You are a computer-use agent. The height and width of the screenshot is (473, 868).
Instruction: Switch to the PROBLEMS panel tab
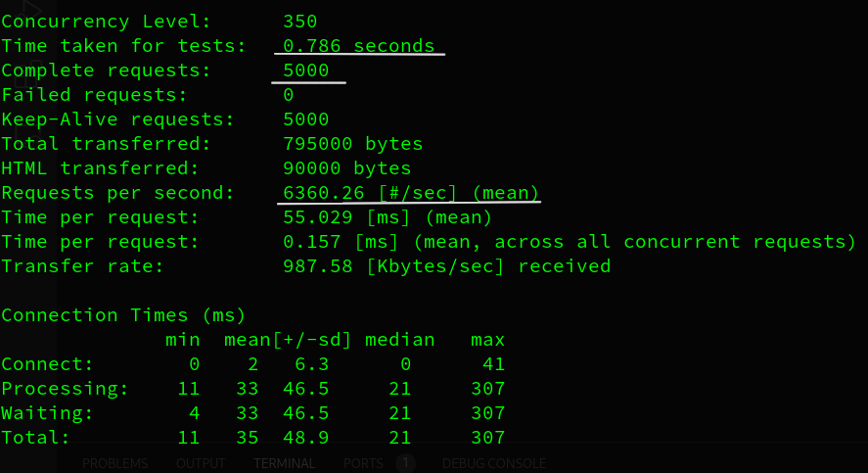tap(114, 463)
